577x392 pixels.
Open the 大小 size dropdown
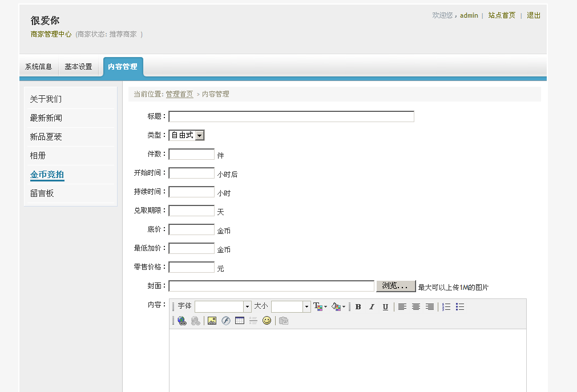tap(306, 306)
